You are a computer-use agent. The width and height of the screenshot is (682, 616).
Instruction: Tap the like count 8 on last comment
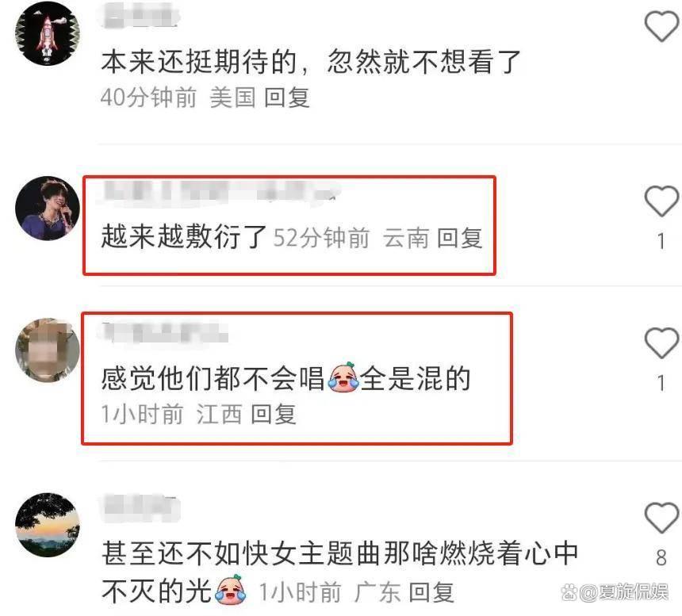click(661, 557)
